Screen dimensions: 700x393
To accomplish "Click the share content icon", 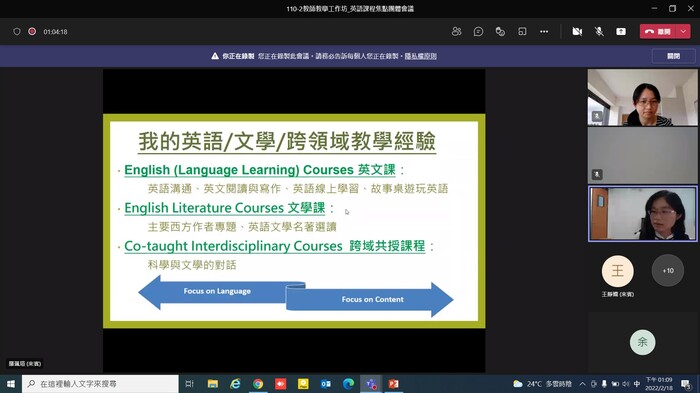I will (621, 32).
